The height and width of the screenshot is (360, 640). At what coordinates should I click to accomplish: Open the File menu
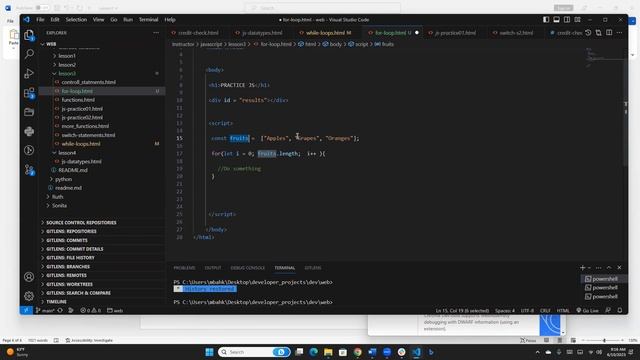point(40,20)
